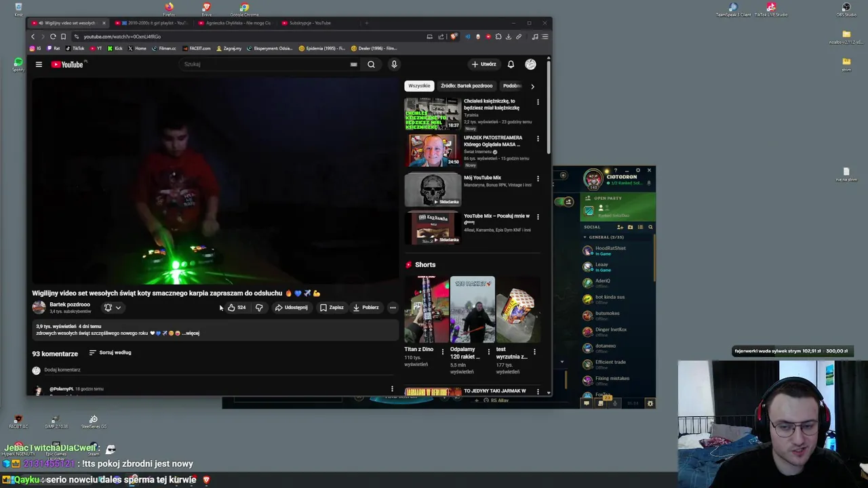
Task: Open the browser main menu hamburger
Action: pos(545,37)
